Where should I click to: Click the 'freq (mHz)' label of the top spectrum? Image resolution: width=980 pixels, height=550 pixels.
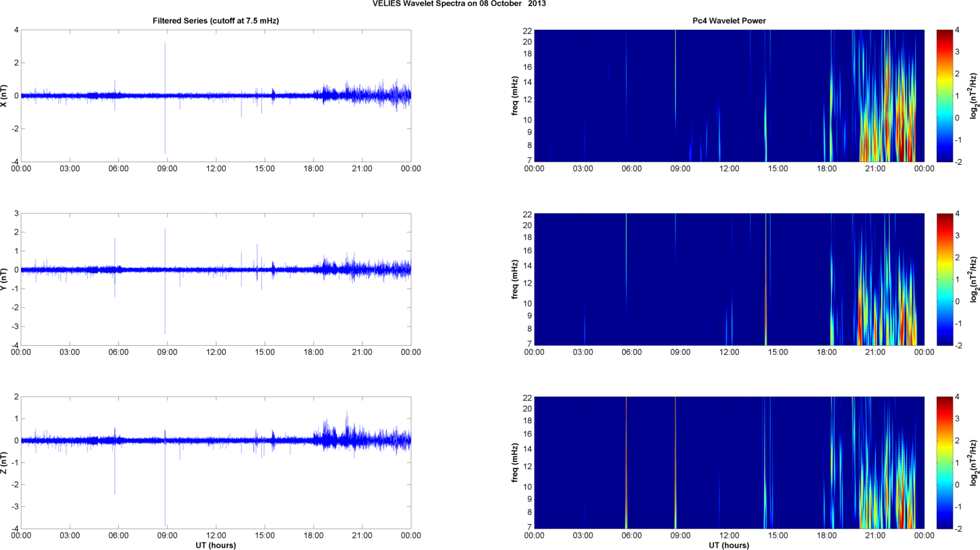coord(515,96)
